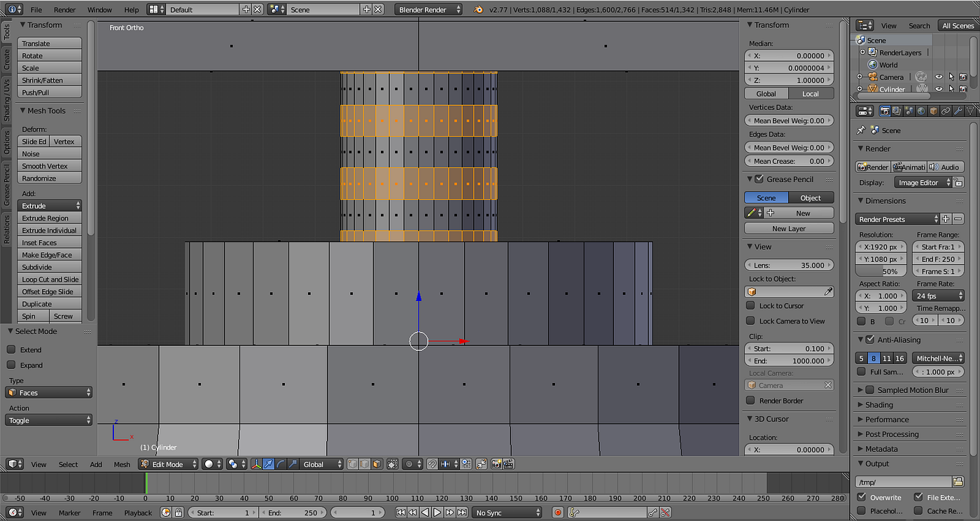Toggle the snap magnet icon
Image resolution: width=980 pixels, height=521 pixels.
pyautogui.click(x=433, y=464)
